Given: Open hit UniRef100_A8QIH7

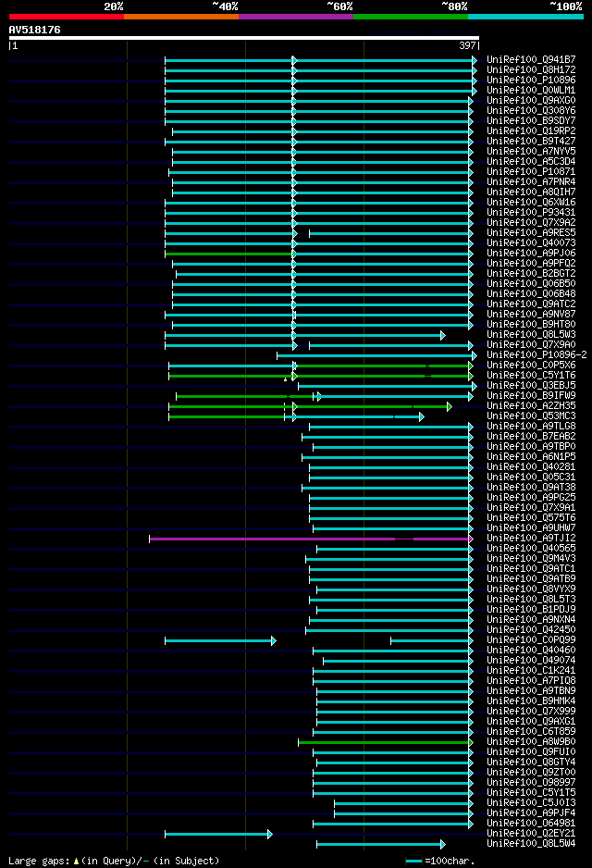Looking at the screenshot, I should pos(531,192).
